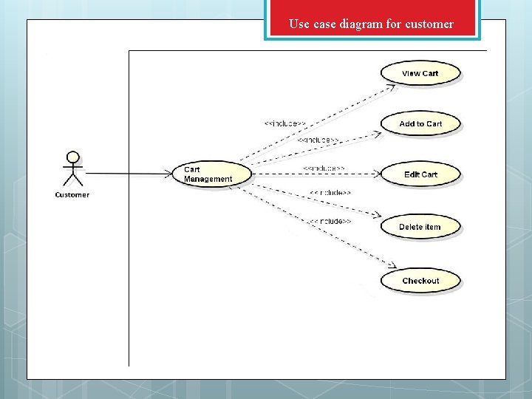Select the Edit Cart use case oval

pos(420,174)
